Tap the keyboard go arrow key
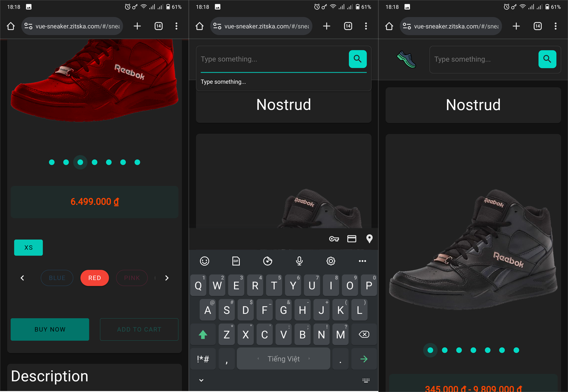 pos(364,359)
